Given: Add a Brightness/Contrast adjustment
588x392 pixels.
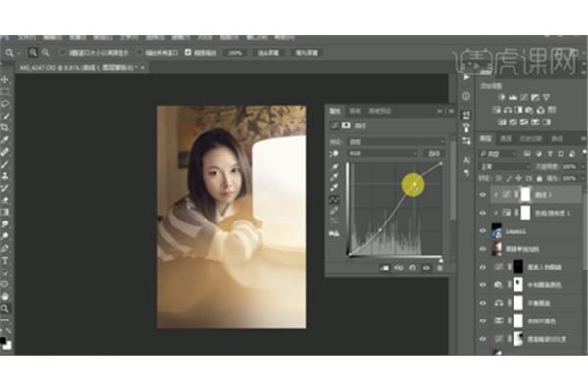Looking at the screenshot, I should (502, 97).
